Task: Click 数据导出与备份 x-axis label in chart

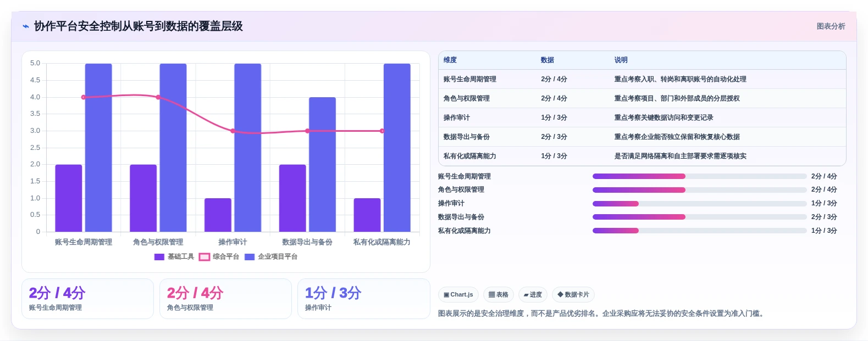Action: (x=307, y=242)
